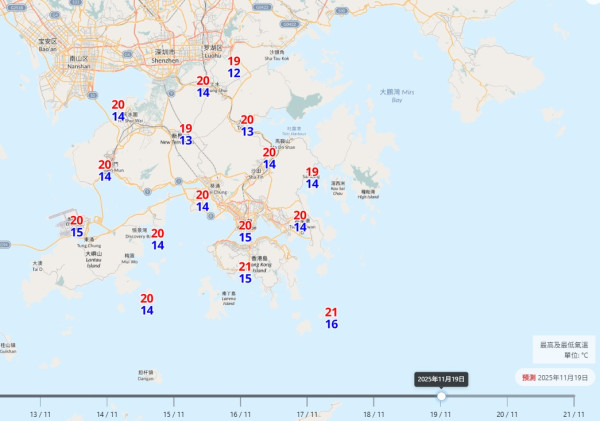The height and width of the screenshot is (421, 600).
Task: Choose the 17/11 timeline tick
Action: (307, 414)
